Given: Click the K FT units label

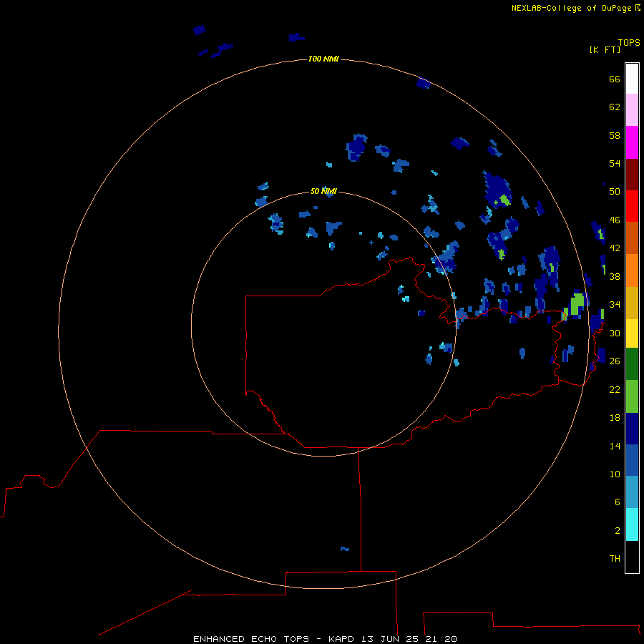Looking at the screenshot, I should (x=605, y=49).
